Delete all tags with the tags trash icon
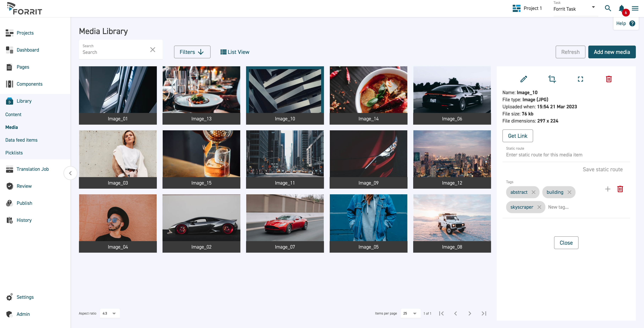This screenshot has height=328, width=644. click(x=620, y=189)
